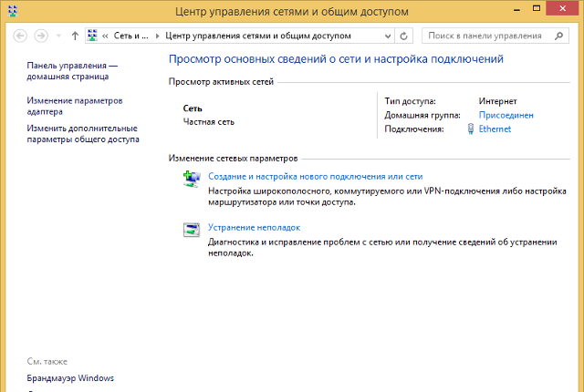Open 'Изменение параметров адаптера' link
Screen dimensions: 584x392
tap(75, 106)
